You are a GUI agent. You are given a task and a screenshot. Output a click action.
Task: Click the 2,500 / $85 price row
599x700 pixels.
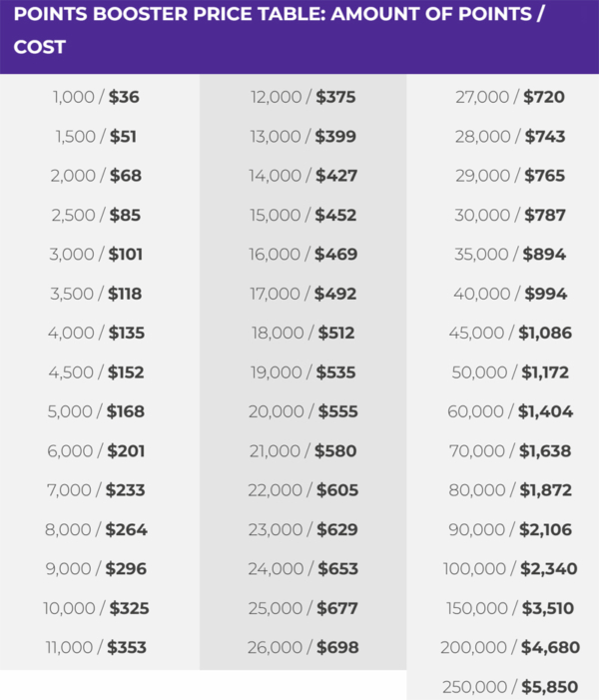[96, 215]
